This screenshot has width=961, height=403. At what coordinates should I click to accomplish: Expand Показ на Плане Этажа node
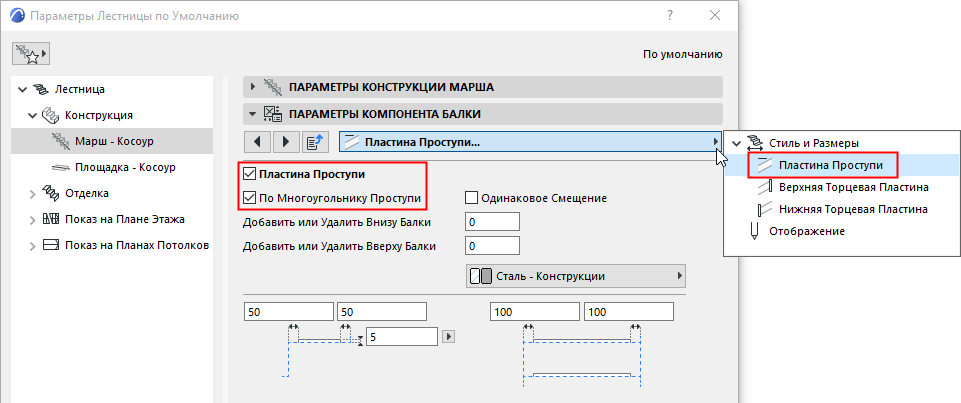(x=32, y=219)
